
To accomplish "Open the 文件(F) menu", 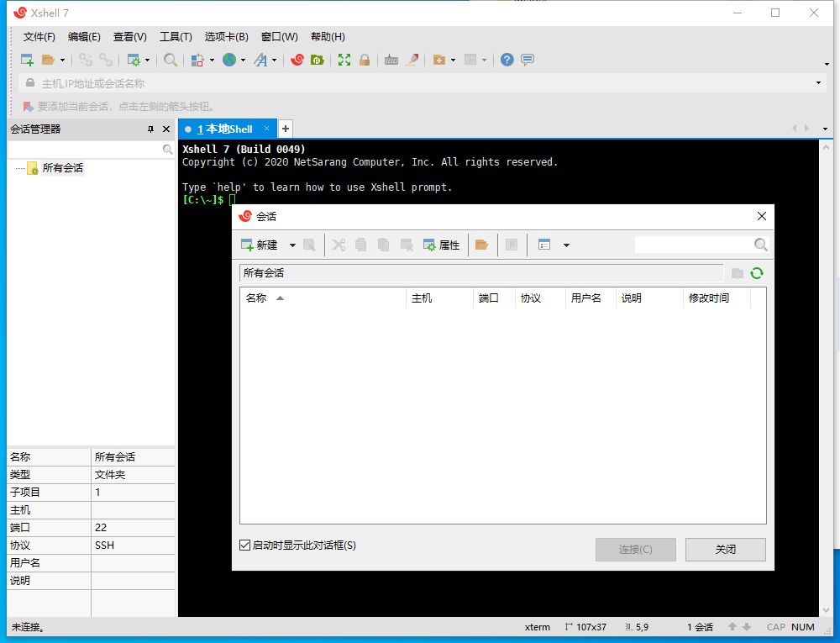I will click(39, 36).
